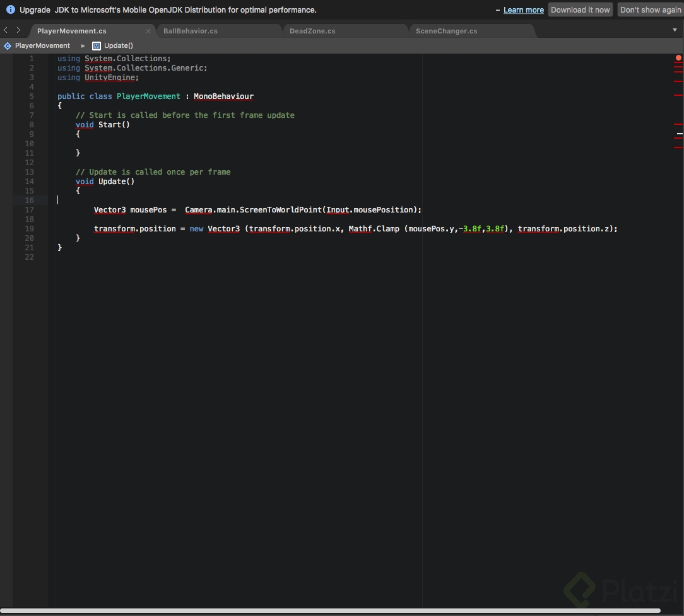Dismiss banner with Don't show again
Screen dimensions: 684x616
(x=650, y=10)
